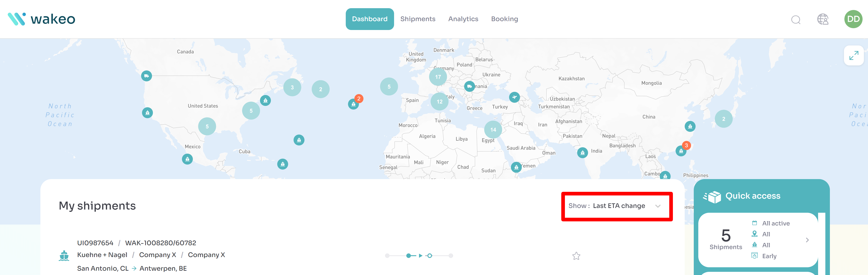
Task: Expand the map to fullscreen
Action: click(853, 56)
